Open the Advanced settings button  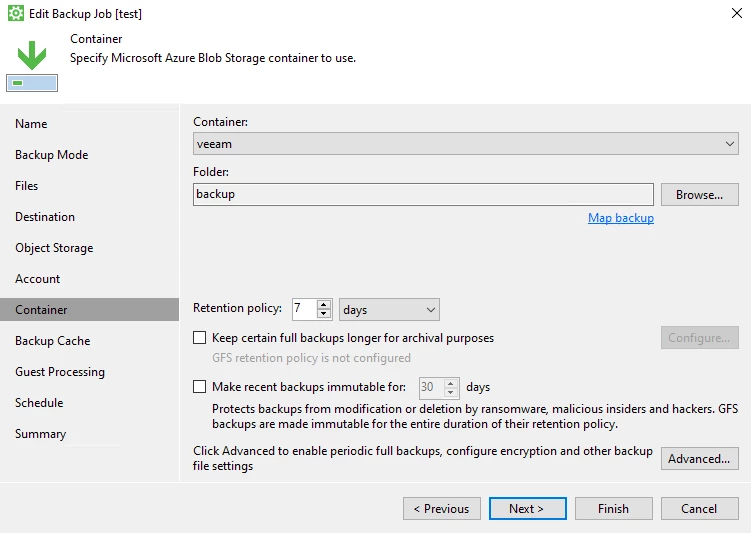[700, 459]
